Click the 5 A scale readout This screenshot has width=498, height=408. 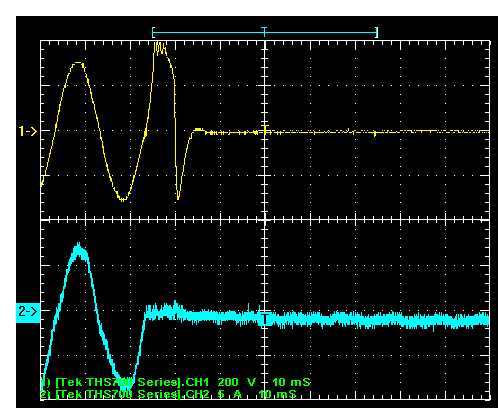click(229, 394)
